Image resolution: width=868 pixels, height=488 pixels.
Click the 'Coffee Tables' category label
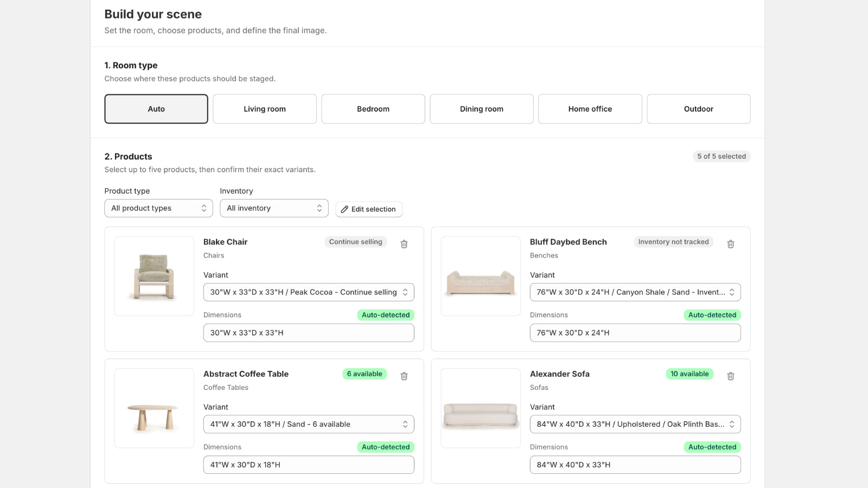click(226, 387)
